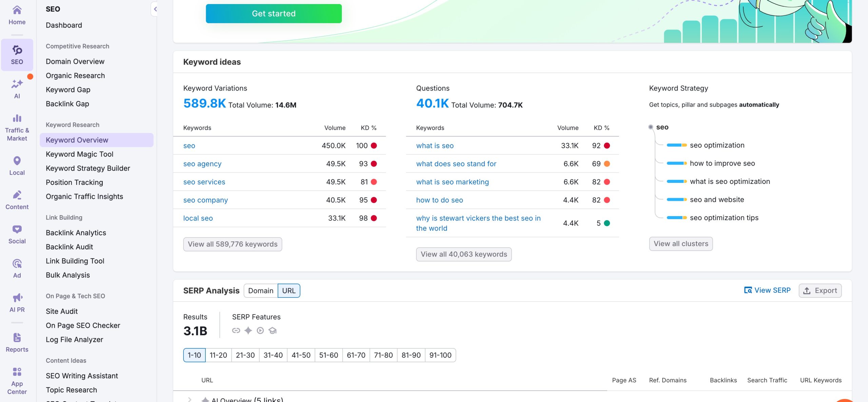Click the video SERP feature icon
The image size is (868, 402).
click(260, 330)
